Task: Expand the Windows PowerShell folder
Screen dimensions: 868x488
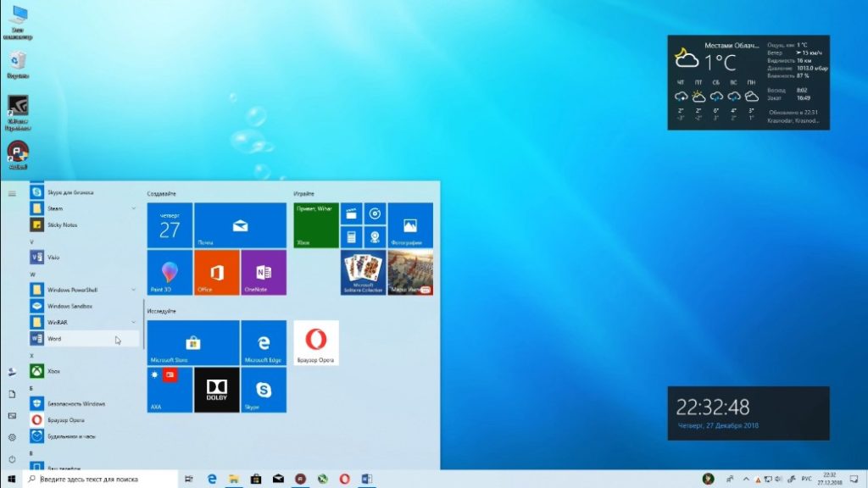Action: tap(134, 290)
